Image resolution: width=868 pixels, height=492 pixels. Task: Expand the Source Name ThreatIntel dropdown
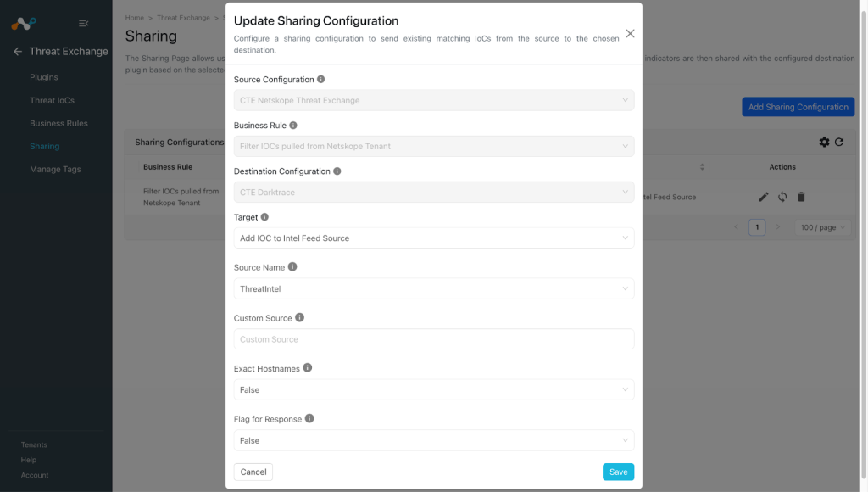(x=434, y=288)
